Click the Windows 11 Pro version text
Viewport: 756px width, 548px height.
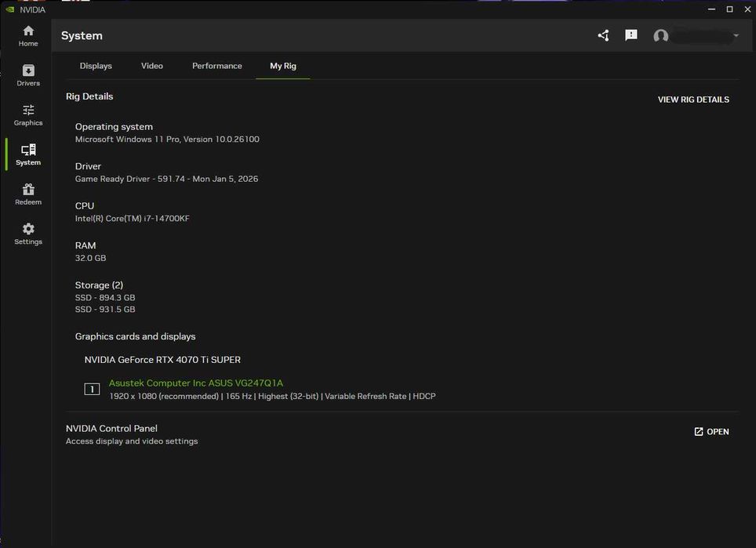click(x=167, y=139)
